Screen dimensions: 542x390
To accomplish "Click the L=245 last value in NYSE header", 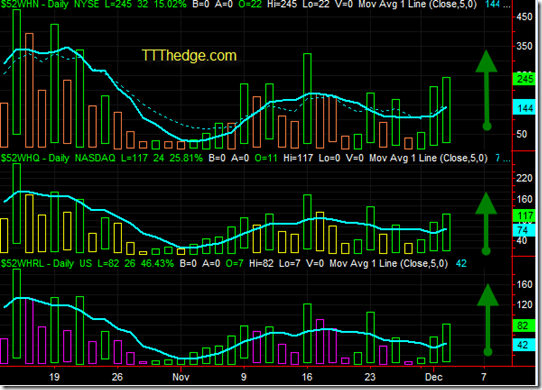I will [119, 4].
